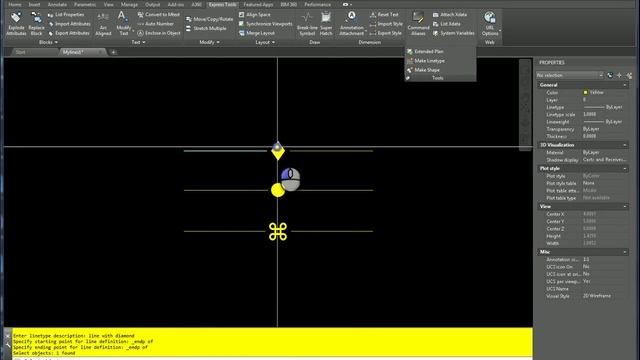This screenshot has height=360, width=640.
Task: Switch to the Annotate ribbon tab
Action: (x=57, y=4)
